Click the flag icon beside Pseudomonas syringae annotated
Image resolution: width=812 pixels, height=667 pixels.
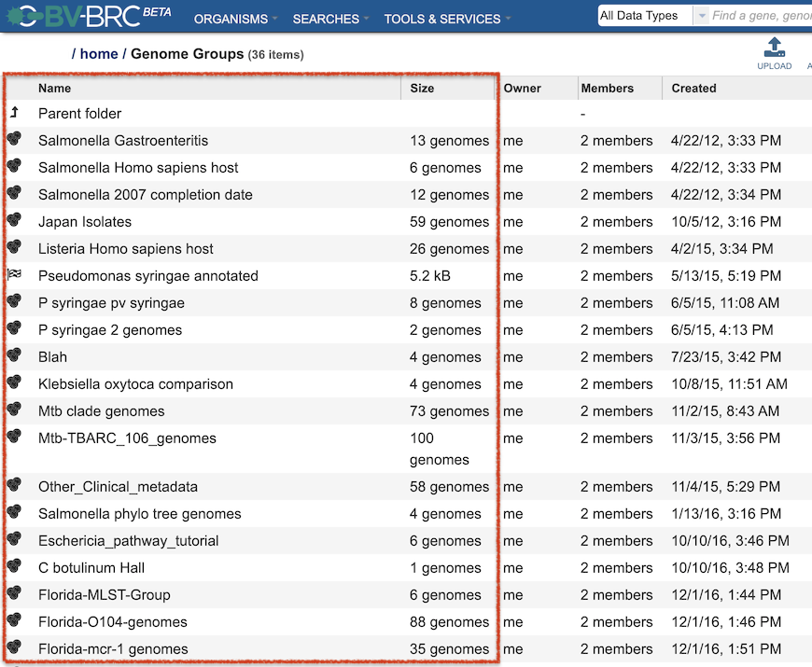[15, 274]
